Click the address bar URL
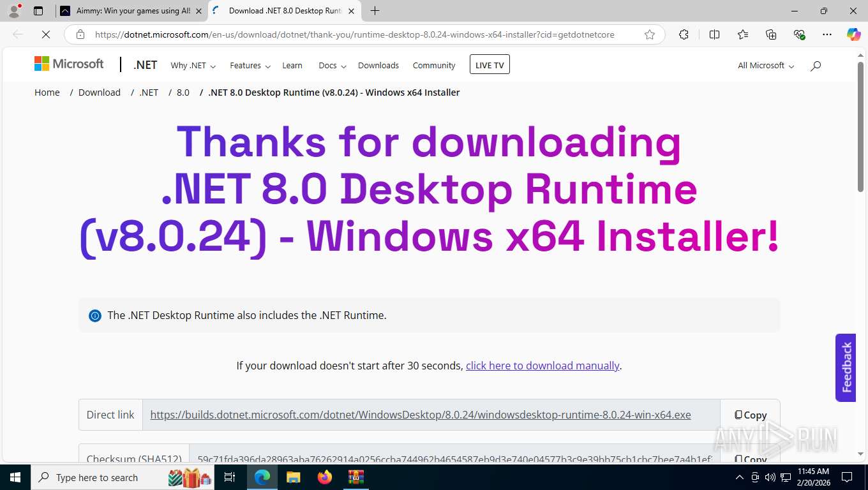 (355, 34)
